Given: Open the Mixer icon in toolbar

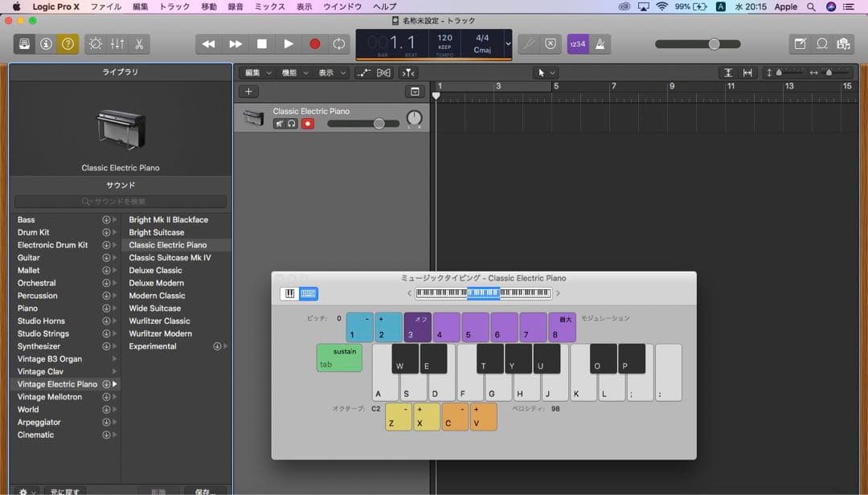Looking at the screenshot, I should (x=117, y=44).
